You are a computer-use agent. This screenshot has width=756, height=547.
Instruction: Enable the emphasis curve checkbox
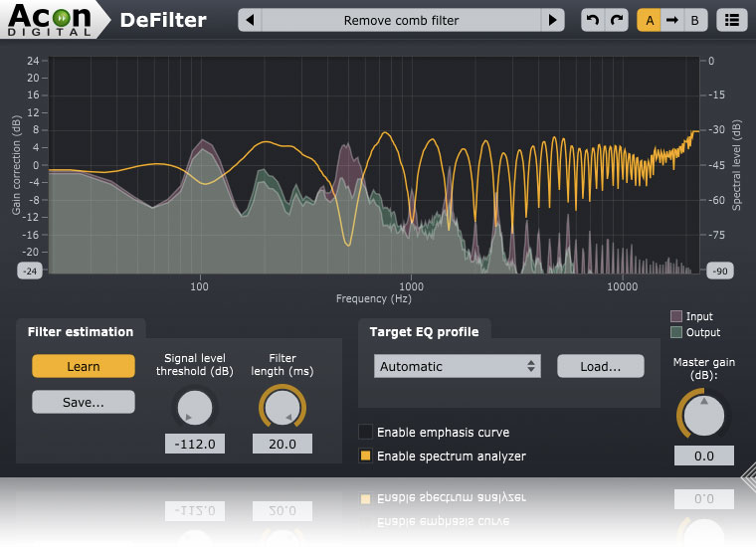click(x=365, y=432)
